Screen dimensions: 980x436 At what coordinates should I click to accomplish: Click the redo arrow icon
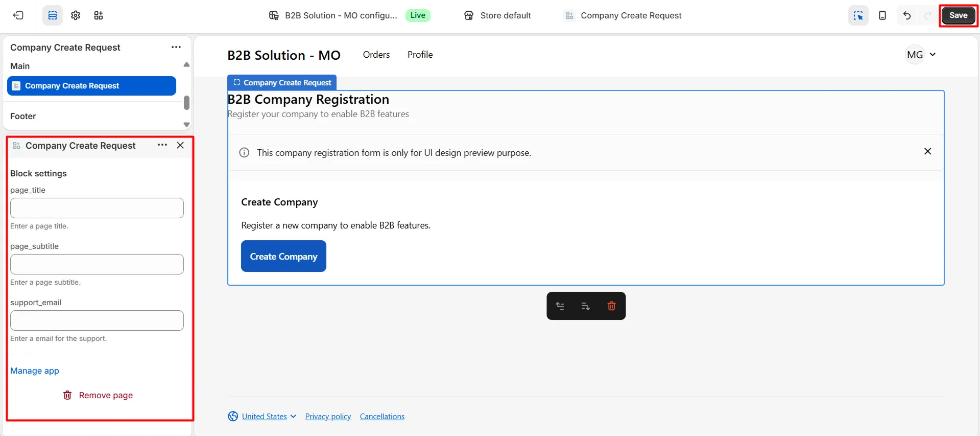928,15
